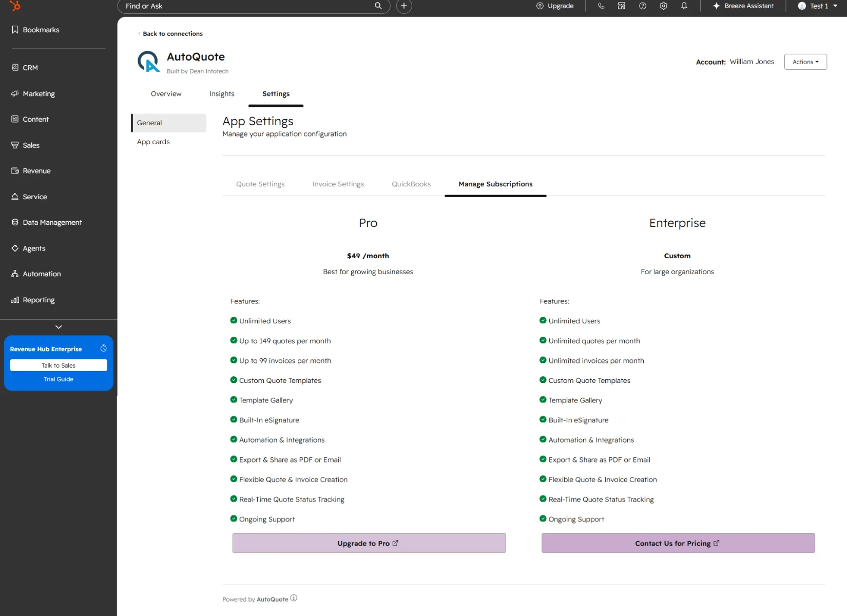Click the Breeze Assistant sparkle icon

click(716, 6)
